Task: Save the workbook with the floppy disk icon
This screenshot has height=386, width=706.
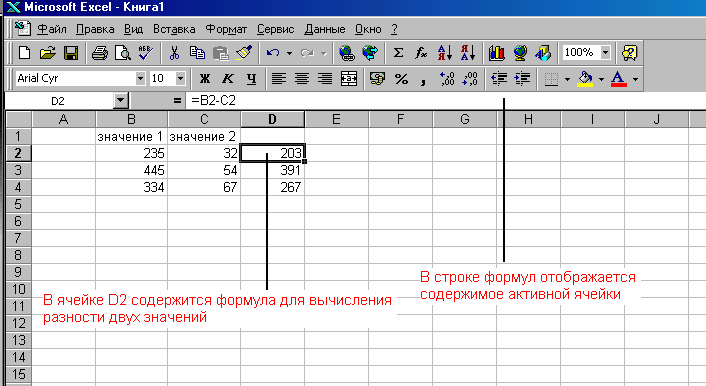Action: (71, 53)
